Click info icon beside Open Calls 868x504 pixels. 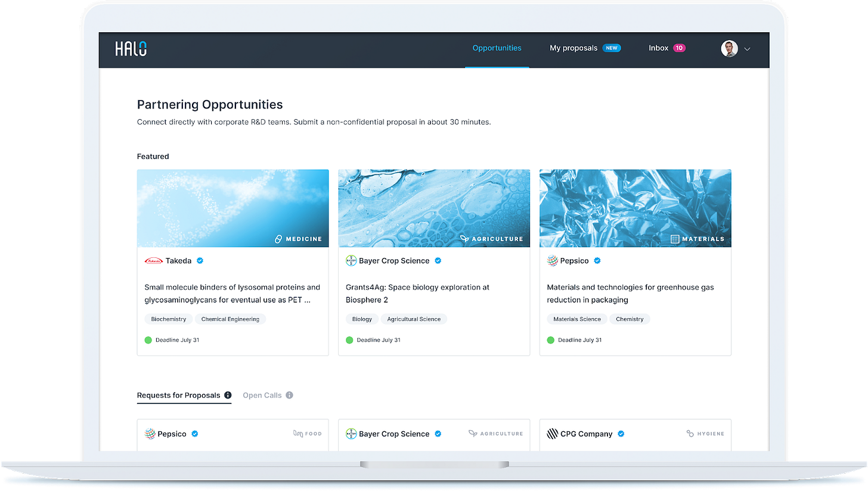coord(289,395)
